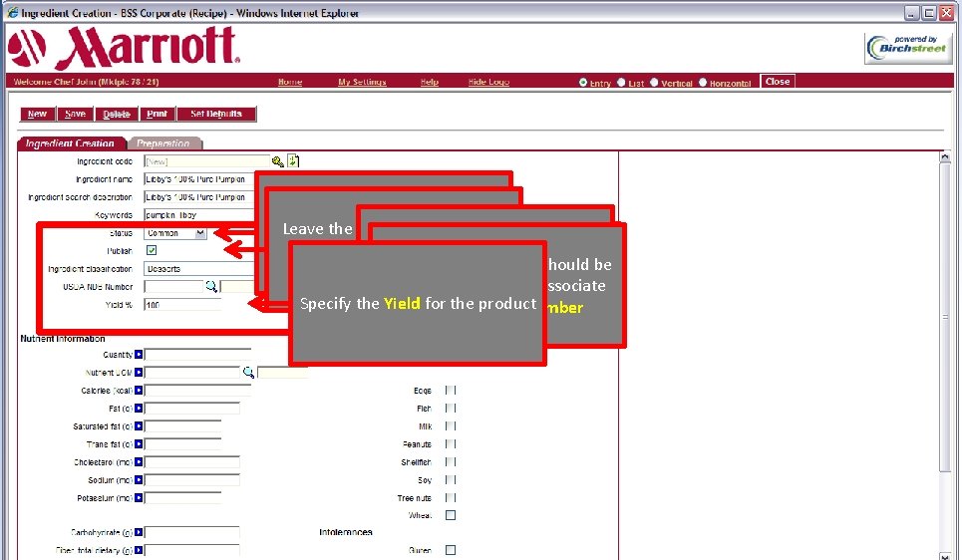Image resolution: width=962 pixels, height=560 pixels.
Task: Open the Home link
Action: (x=289, y=82)
